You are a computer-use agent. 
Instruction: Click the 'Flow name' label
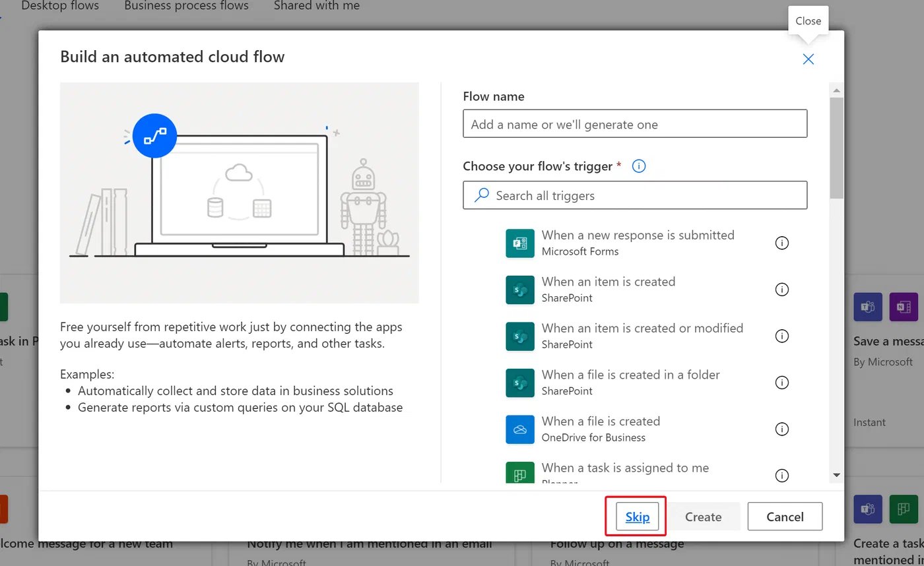coord(494,96)
